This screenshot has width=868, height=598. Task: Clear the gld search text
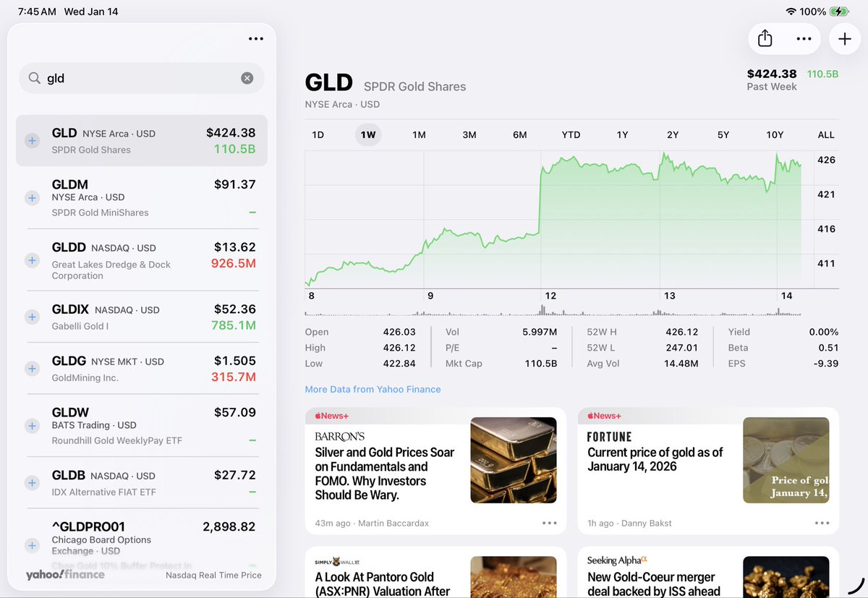pos(247,78)
